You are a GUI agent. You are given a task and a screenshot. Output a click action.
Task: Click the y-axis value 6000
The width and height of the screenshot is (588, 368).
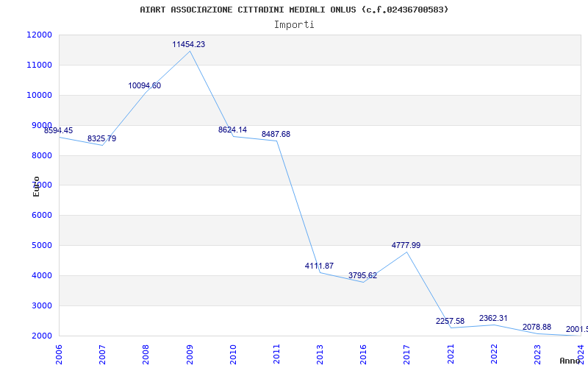click(x=41, y=216)
